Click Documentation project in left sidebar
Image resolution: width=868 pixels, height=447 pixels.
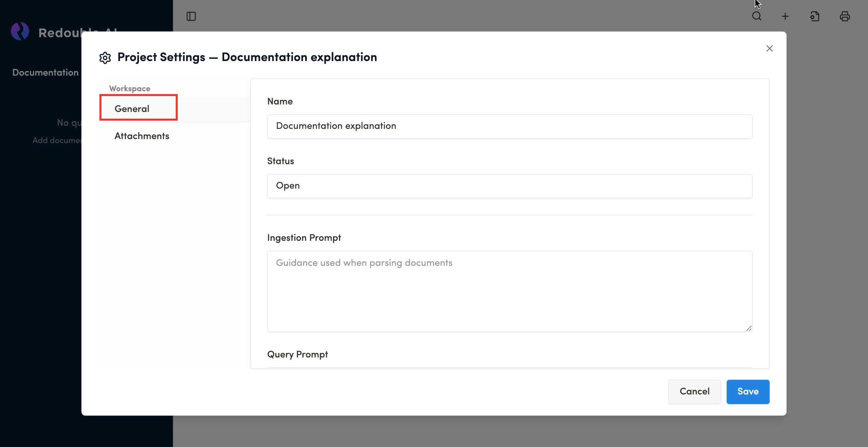[x=45, y=73]
